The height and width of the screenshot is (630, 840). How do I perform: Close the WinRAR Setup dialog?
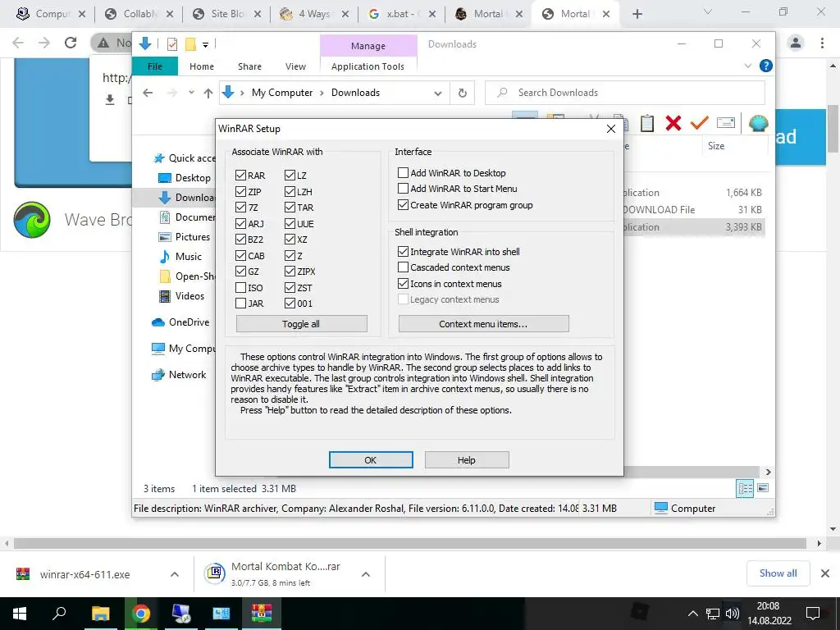tap(610, 129)
